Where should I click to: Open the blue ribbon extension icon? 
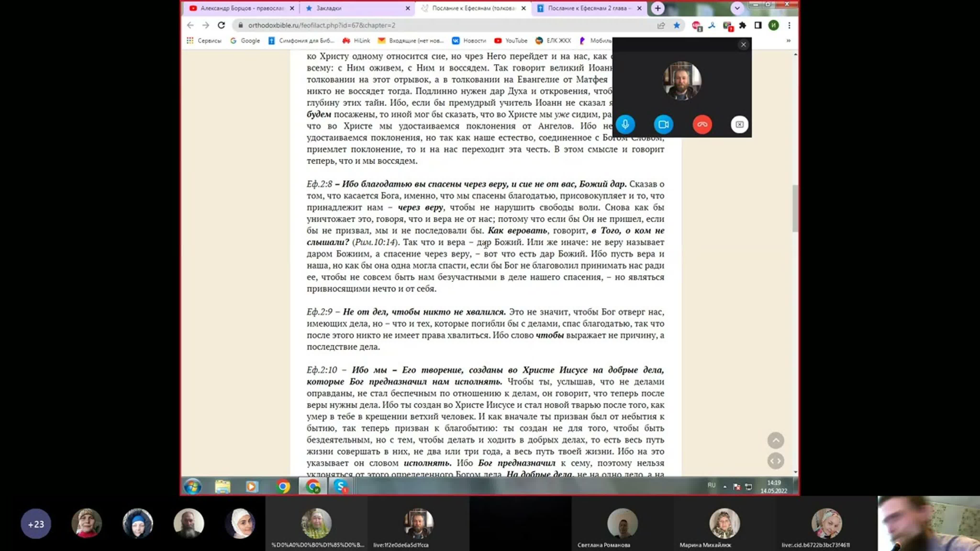(x=712, y=26)
